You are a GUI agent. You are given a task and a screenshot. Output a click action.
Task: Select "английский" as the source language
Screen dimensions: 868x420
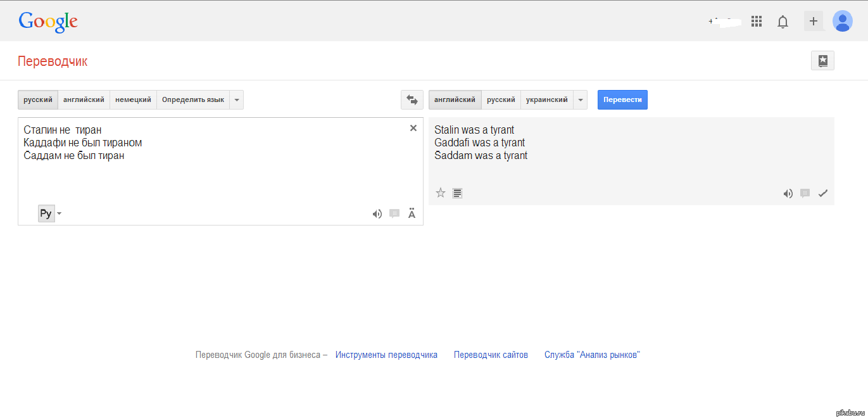tap(84, 100)
